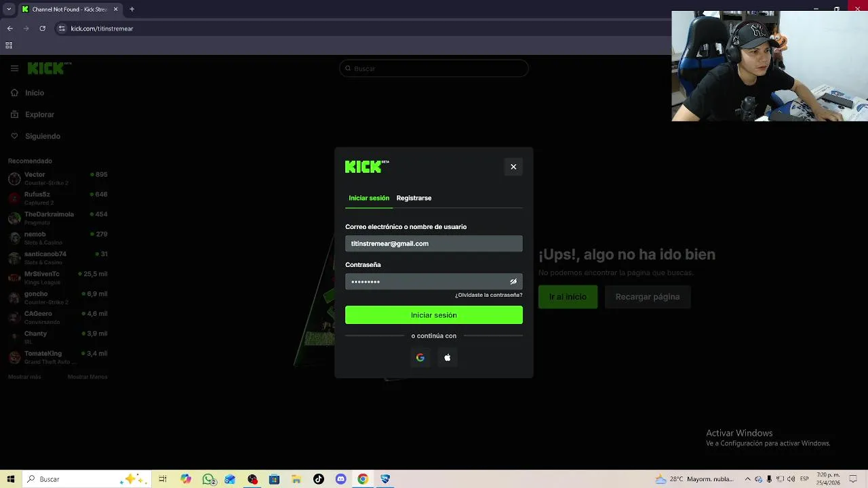This screenshot has height=488, width=868.
Task: Click Vector's channel avatar
Action: 14,179
